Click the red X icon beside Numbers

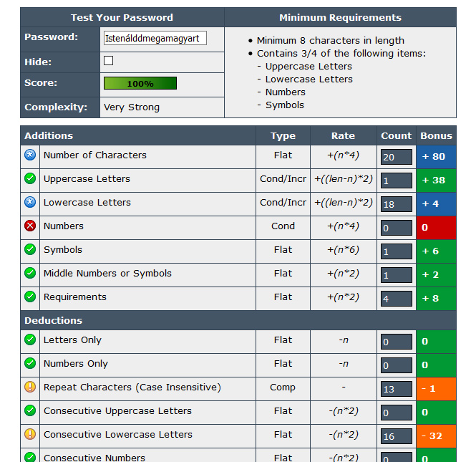tap(30, 226)
